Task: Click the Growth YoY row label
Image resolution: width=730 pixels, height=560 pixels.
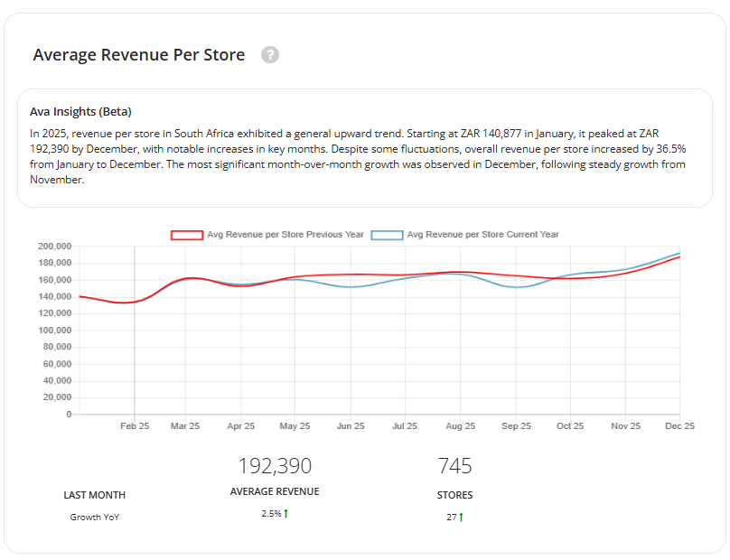Action: 95,518
